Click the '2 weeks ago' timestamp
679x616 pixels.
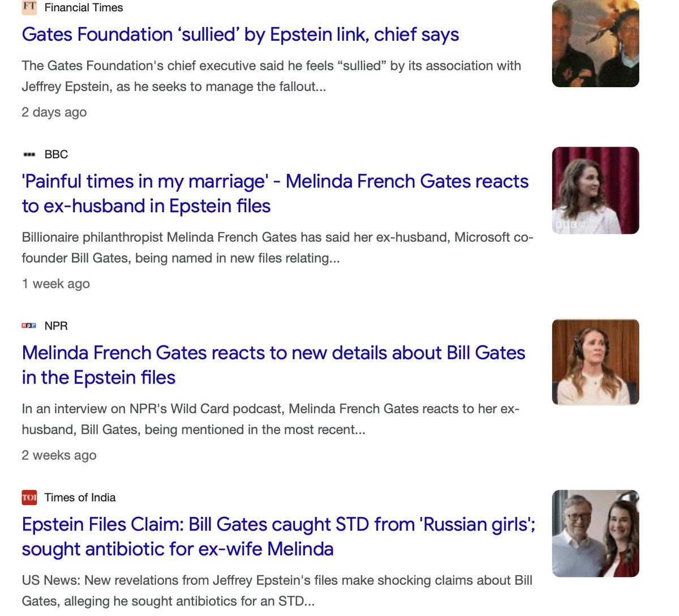pyautogui.click(x=59, y=455)
